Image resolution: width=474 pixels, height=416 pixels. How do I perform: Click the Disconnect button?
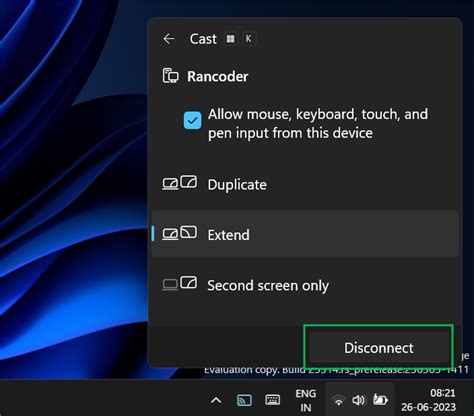[x=379, y=348]
